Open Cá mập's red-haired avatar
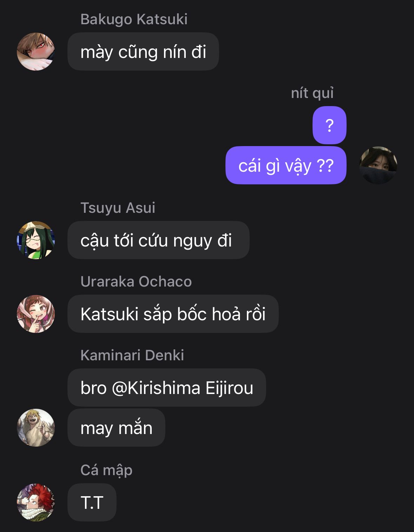414x532 pixels. pos(36,503)
